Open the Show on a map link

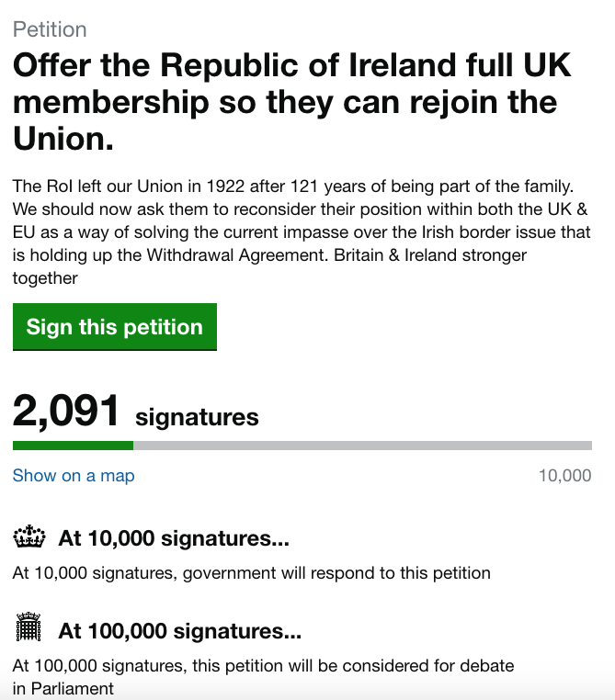74,476
